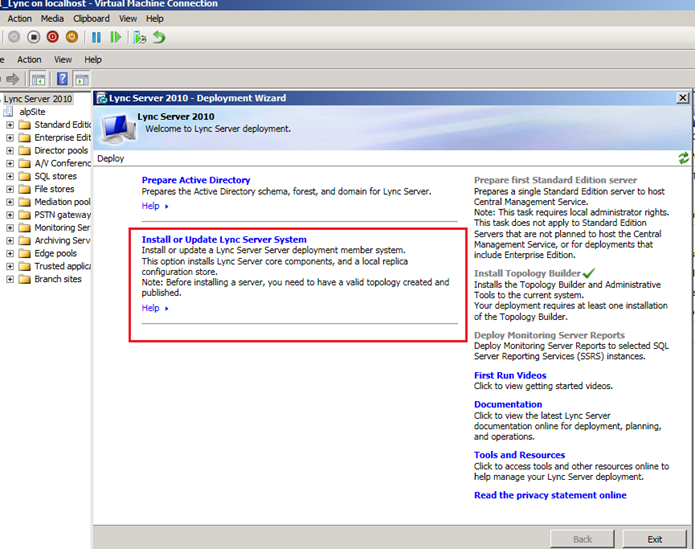Select the alpSite tree item
Viewport: 695px width, 549px height.
(32, 112)
